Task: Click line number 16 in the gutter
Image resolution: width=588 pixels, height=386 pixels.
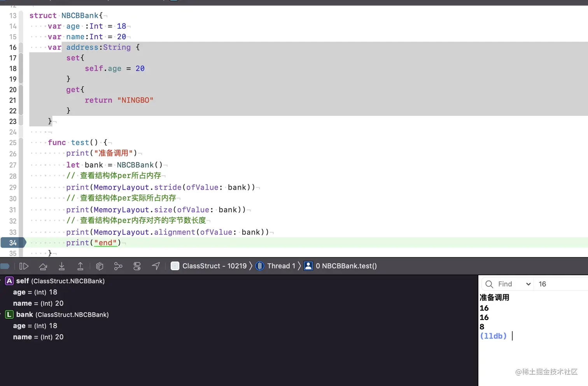Action: [13, 47]
